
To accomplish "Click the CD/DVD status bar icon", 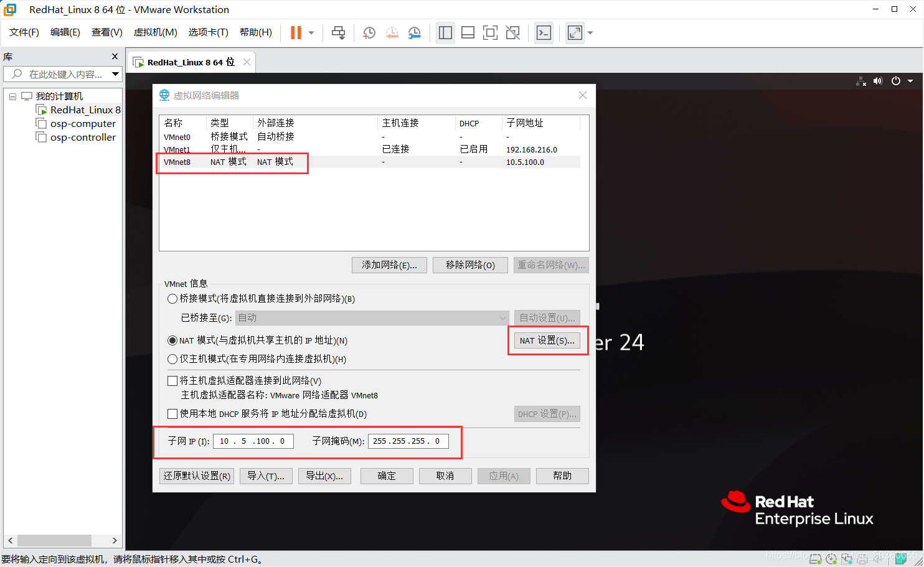I will click(831, 558).
